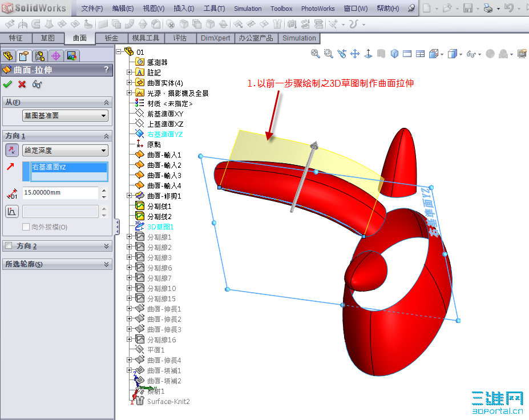Open the PropertyManager tab icon
Screen dimensions: 529x420
pos(23,56)
